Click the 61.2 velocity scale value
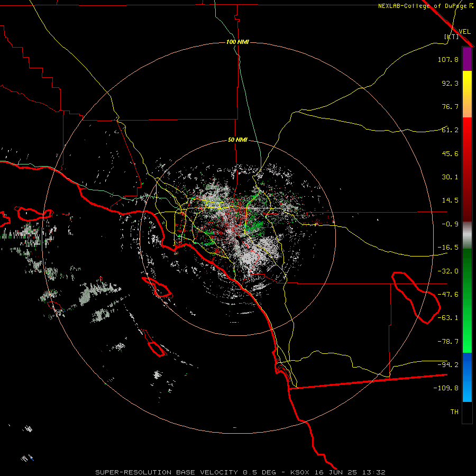The image size is (476, 476). tap(450, 130)
